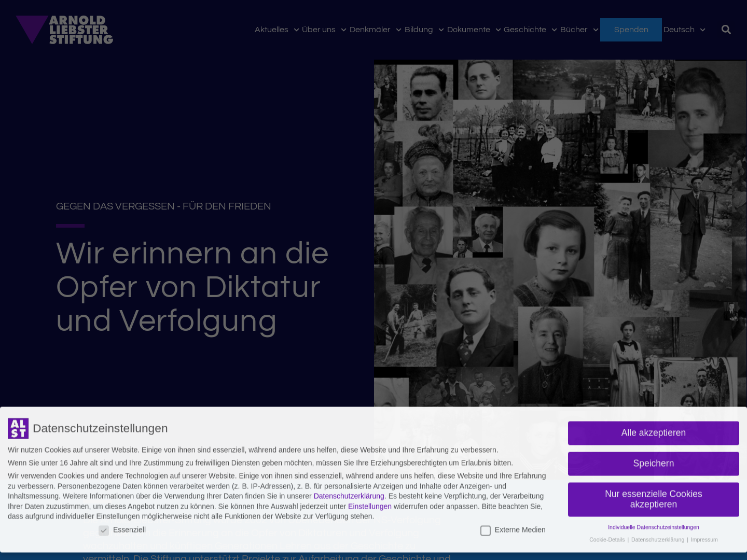The width and height of the screenshot is (747, 560).
Task: Follow inline Datenschutzerklärung link in paragraph
Action: [x=349, y=496]
